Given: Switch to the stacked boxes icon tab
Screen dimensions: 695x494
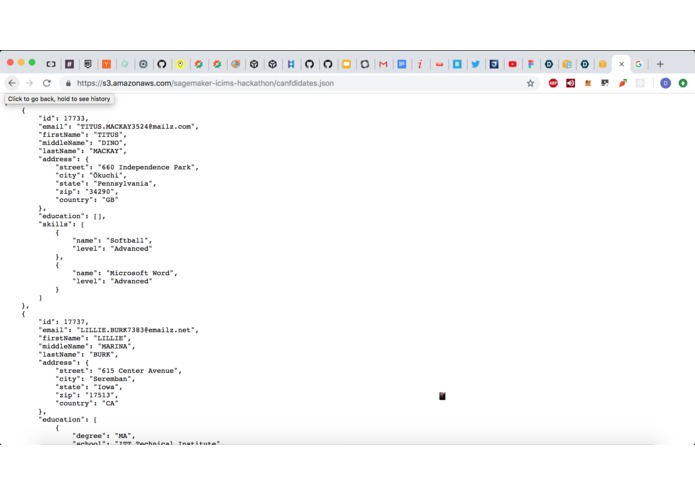Looking at the screenshot, I should point(567,64).
